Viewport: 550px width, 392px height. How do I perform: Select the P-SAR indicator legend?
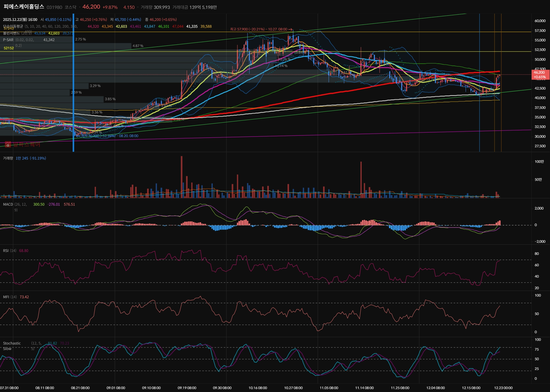pos(8,40)
